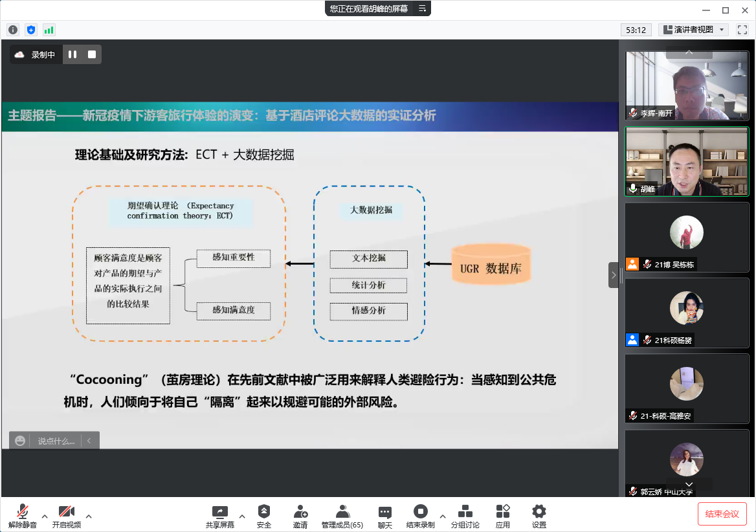The height and width of the screenshot is (532, 756).
Task: Click the 邀请 invite icon
Action: click(300, 516)
